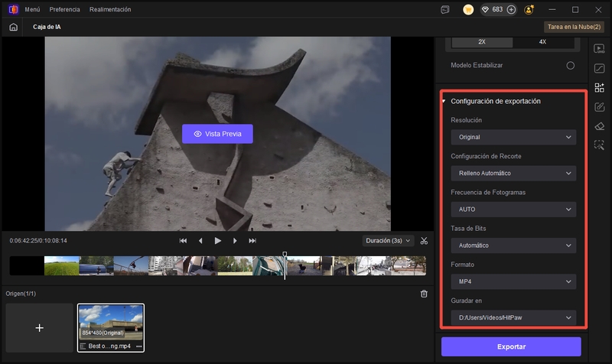Screen dimensions: 612x364
Task: Step back one frame
Action: pos(200,241)
